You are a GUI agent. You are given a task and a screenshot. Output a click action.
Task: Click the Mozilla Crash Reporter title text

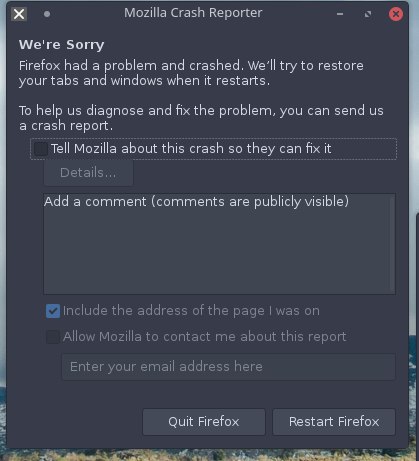tap(193, 13)
